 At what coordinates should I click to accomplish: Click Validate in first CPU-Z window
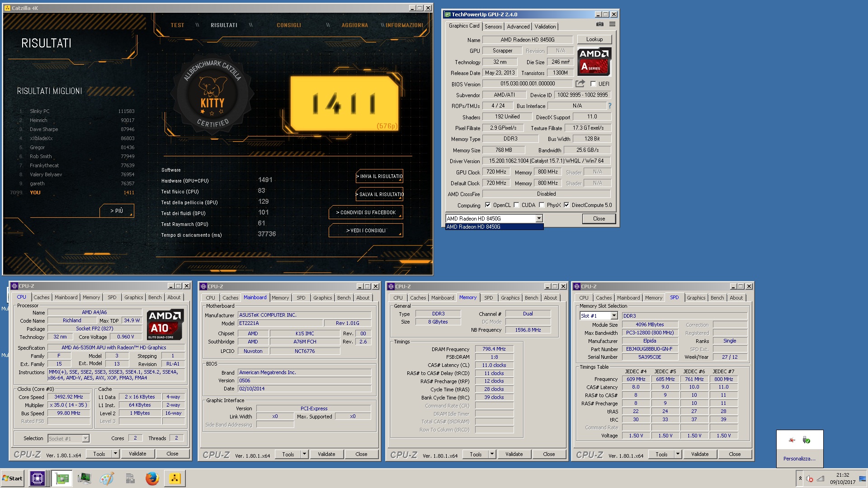137,454
